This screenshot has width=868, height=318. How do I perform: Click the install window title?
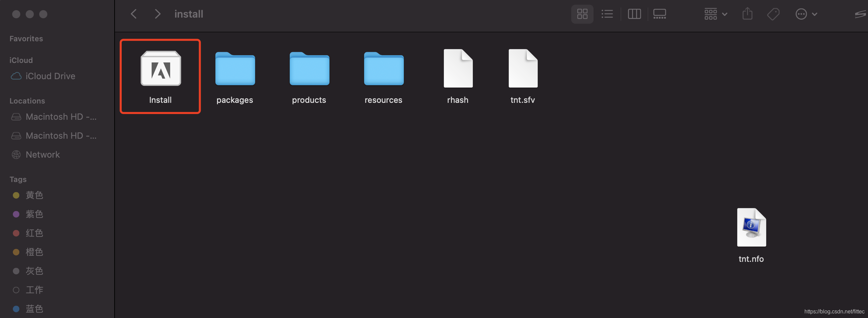tap(189, 14)
